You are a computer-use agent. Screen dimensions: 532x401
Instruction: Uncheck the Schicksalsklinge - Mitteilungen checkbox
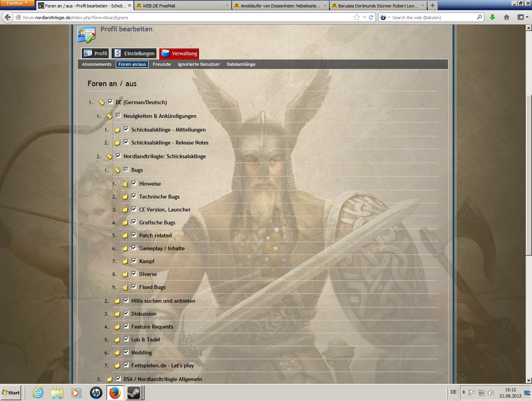[x=126, y=129]
